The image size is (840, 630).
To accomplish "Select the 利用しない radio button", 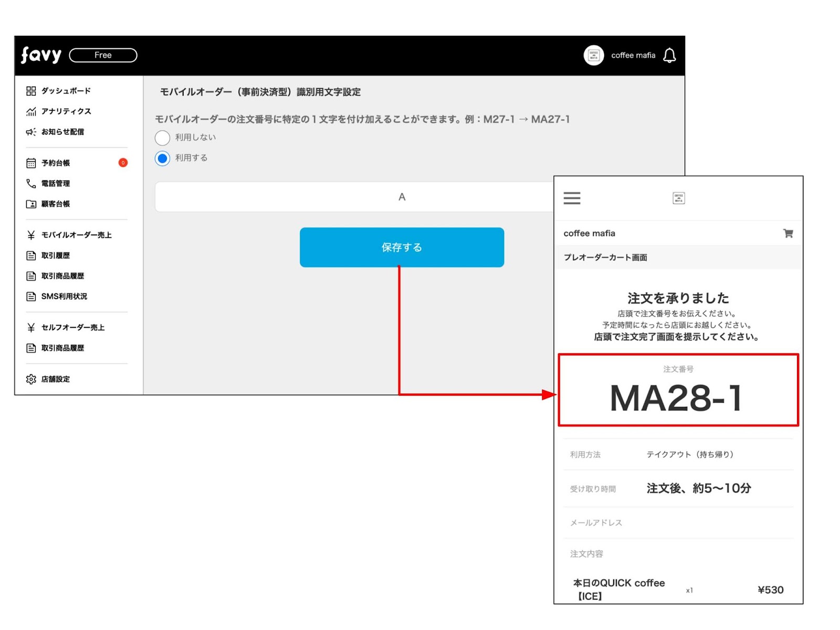I will [x=162, y=138].
